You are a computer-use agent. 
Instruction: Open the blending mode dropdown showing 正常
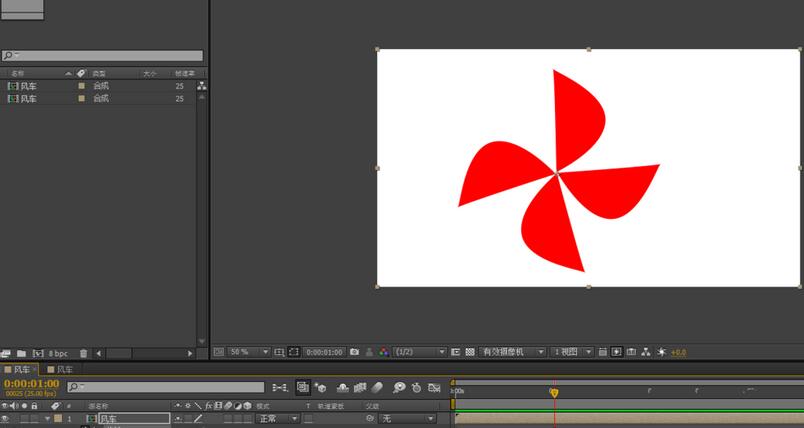coord(278,419)
